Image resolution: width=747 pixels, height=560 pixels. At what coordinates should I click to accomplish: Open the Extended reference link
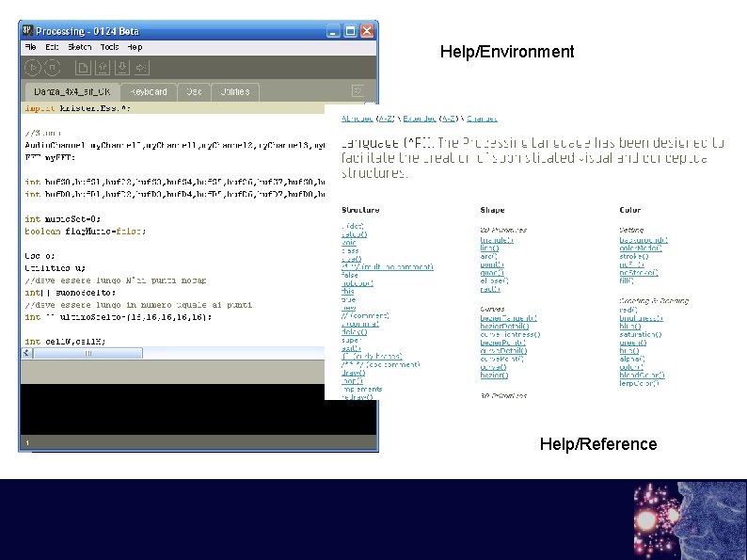pos(420,119)
